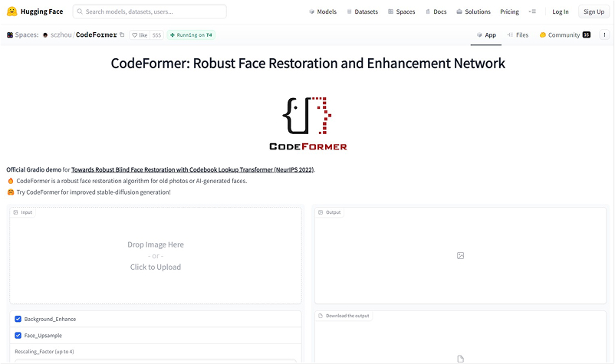Open the Community tab

(x=565, y=35)
